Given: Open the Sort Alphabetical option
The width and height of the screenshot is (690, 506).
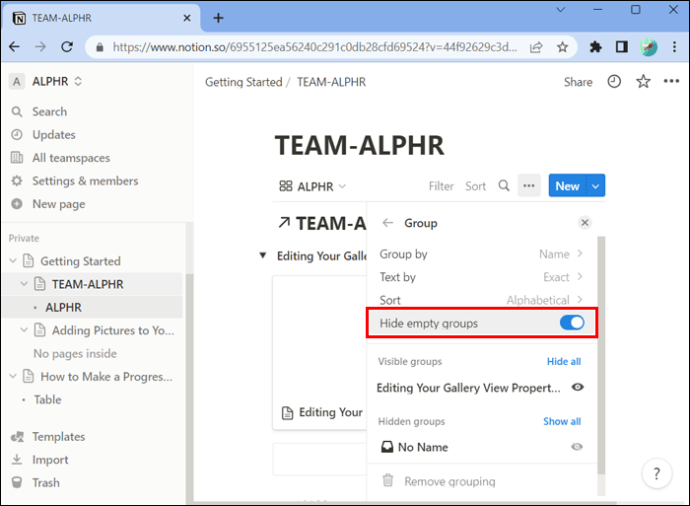Looking at the screenshot, I should 481,300.
